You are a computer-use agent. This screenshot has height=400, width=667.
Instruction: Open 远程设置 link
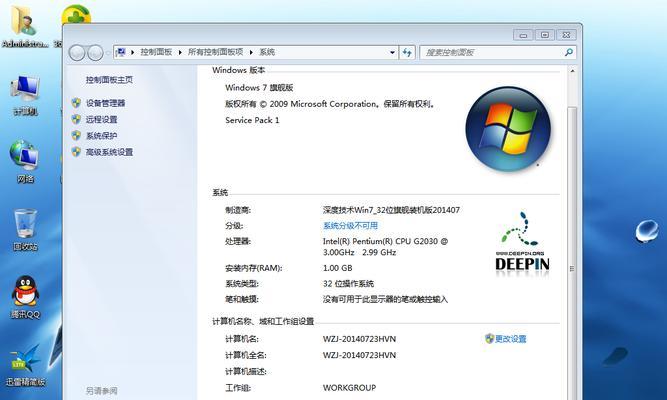point(101,120)
